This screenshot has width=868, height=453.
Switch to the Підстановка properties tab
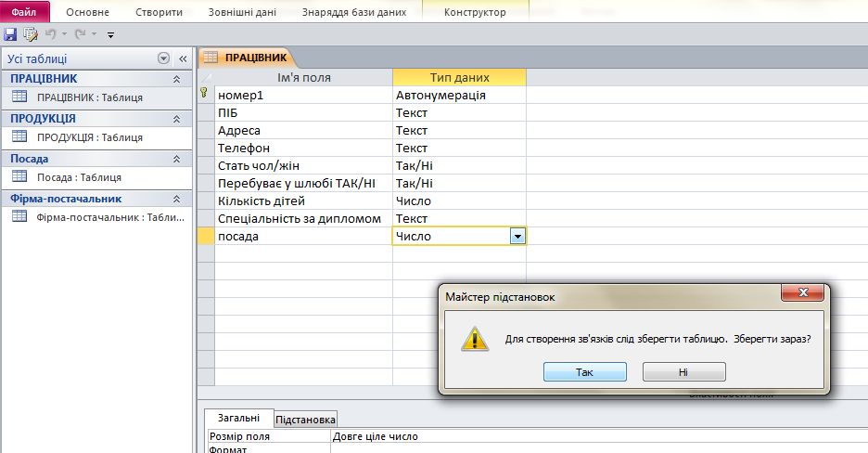point(305,420)
